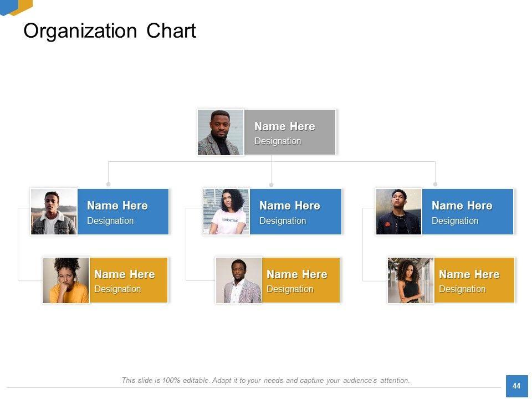Select the top photo of man in gray blazer
The image size is (532, 399).
[221, 132]
